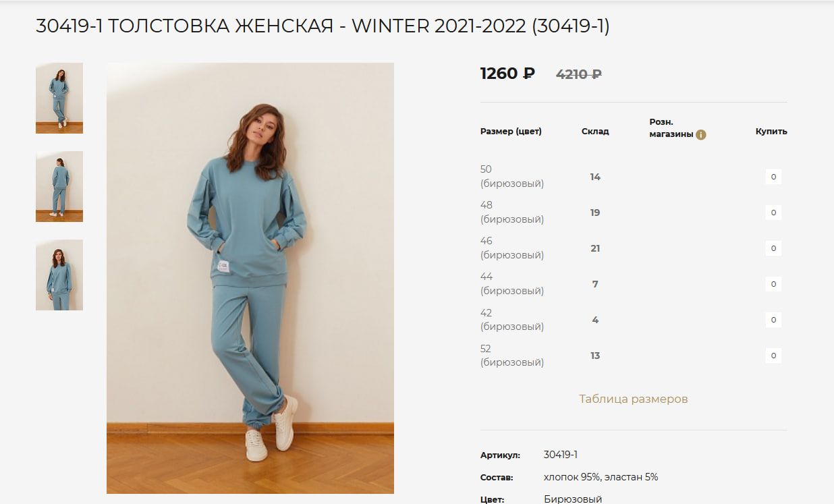Click quantity field for size 50
The width and height of the screenshot is (834, 504).
click(773, 177)
